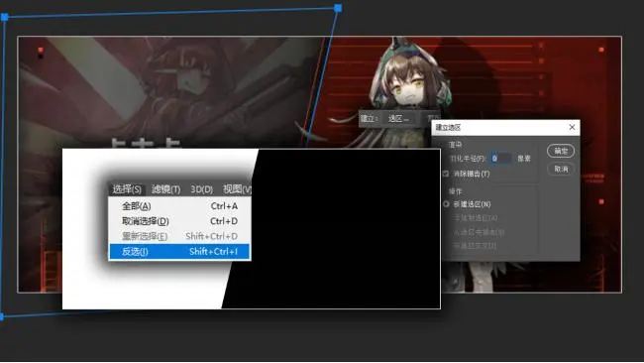644x363 pixels.
Task: Click the top-right transform handle
Action: [338, 8]
